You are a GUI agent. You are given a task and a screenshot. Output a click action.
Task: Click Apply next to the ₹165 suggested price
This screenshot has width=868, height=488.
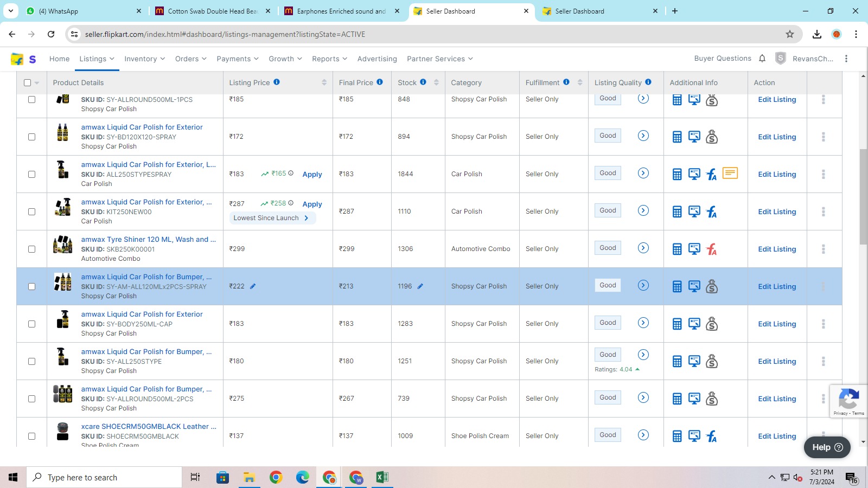(x=312, y=174)
